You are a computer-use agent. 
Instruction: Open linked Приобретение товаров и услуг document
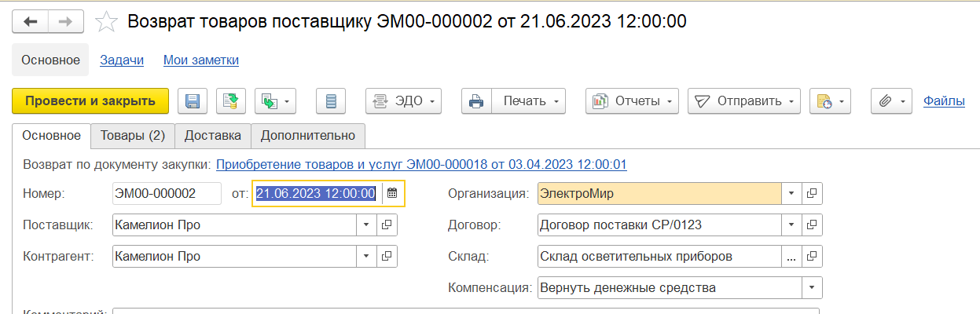[421, 165]
